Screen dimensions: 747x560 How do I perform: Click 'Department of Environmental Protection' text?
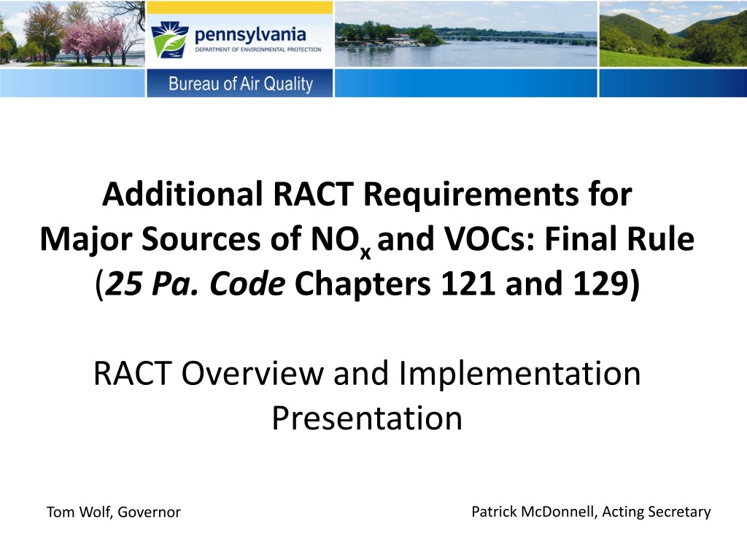[258, 50]
